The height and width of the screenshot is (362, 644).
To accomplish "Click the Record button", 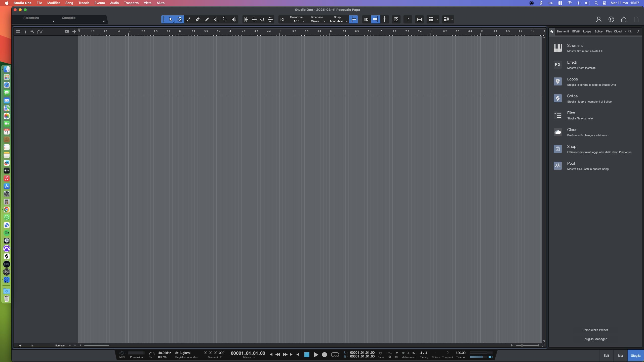I will [325, 355].
